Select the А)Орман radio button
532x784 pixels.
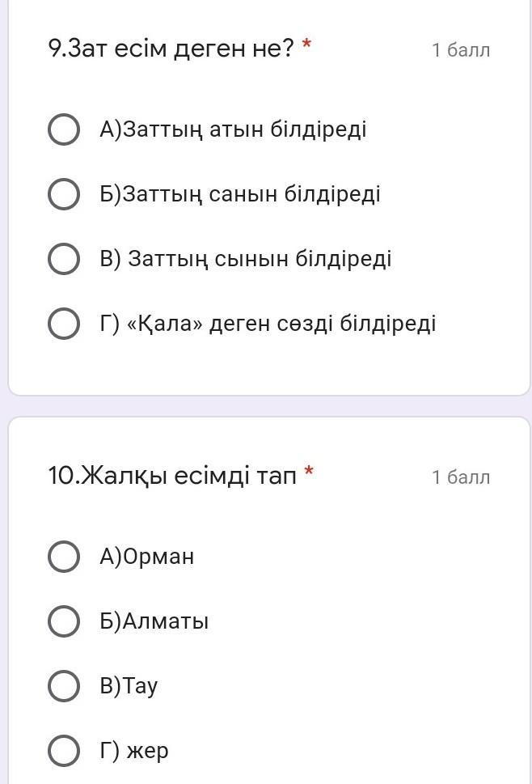[64, 557]
